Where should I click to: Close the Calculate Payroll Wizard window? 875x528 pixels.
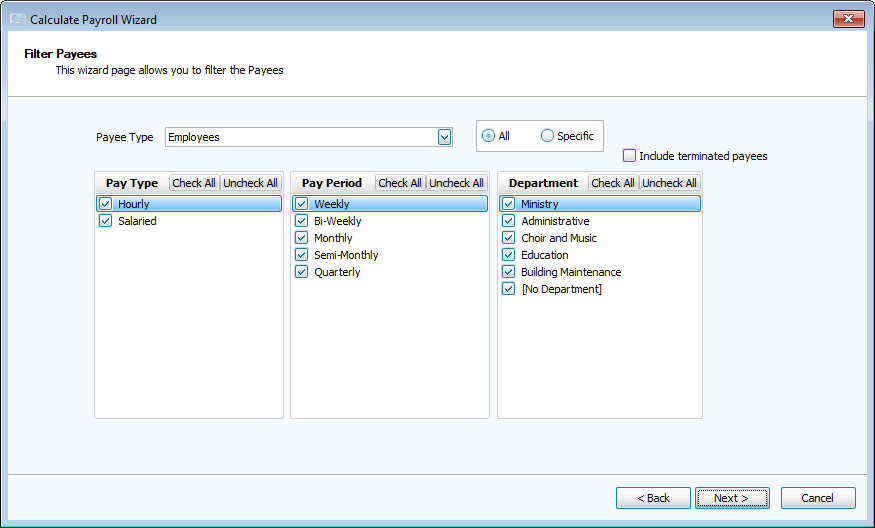[x=848, y=19]
